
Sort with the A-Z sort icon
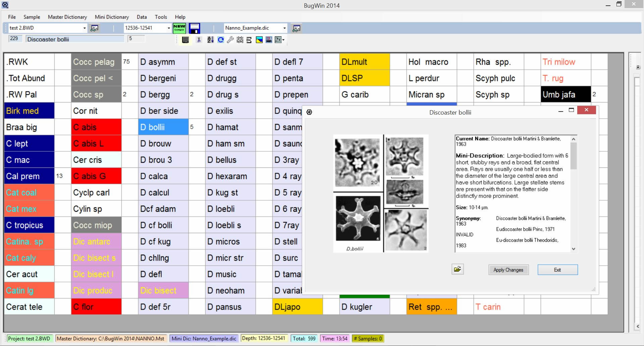pyautogui.click(x=210, y=40)
